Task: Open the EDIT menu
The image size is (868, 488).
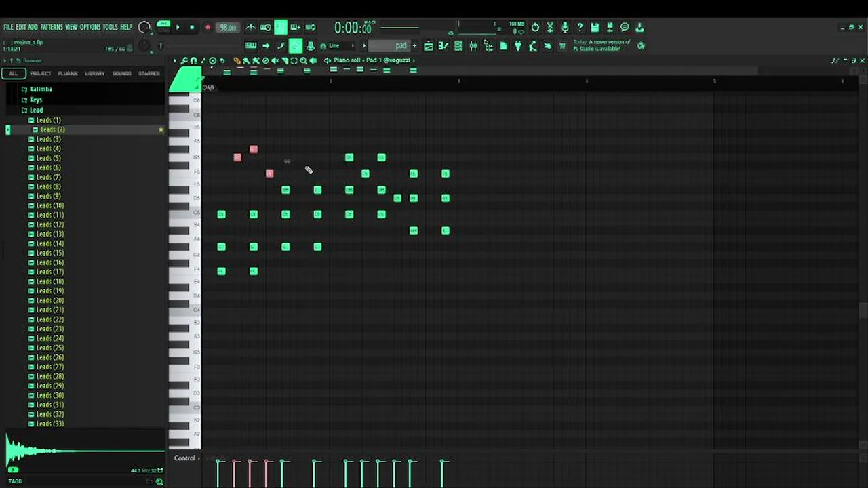Action: pyautogui.click(x=21, y=27)
